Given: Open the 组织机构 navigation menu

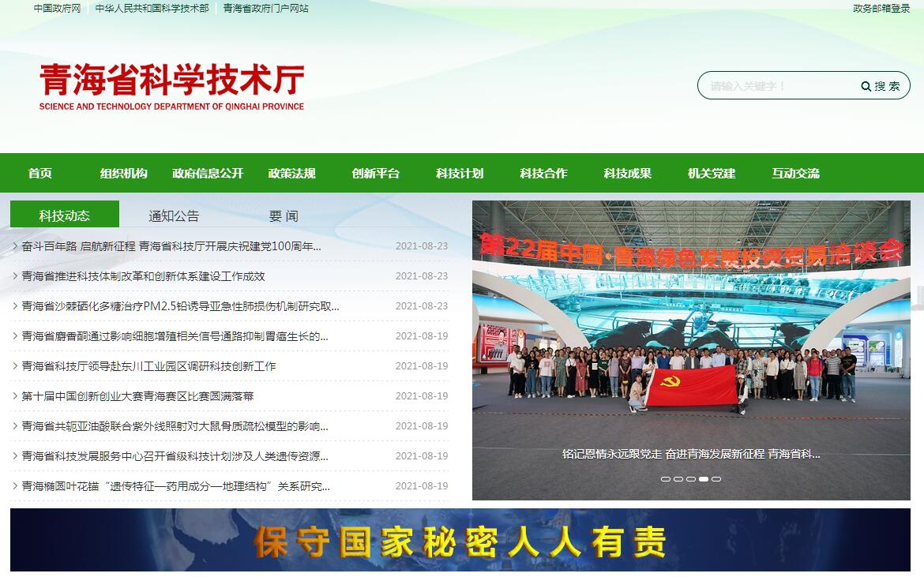Looking at the screenshot, I should coord(123,173).
